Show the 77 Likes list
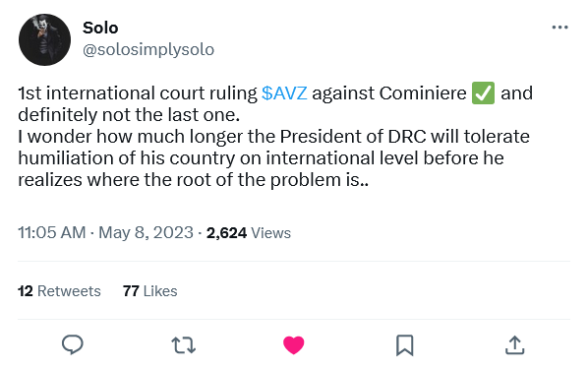588x370 pixels. click(150, 291)
